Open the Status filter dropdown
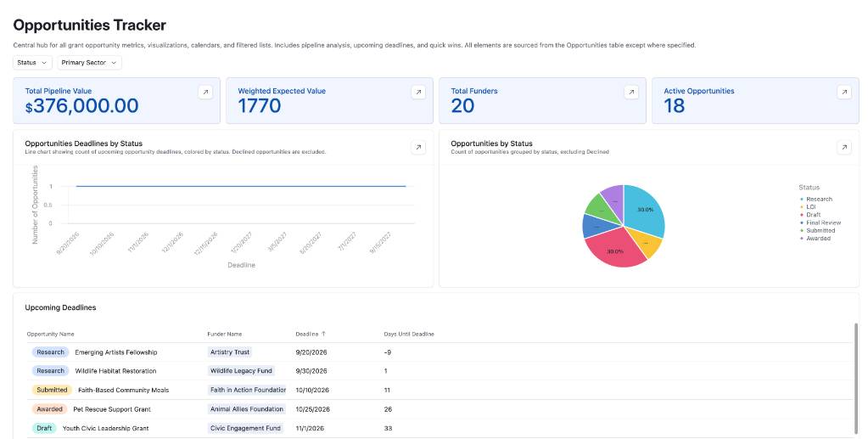868x439 pixels. (32, 63)
